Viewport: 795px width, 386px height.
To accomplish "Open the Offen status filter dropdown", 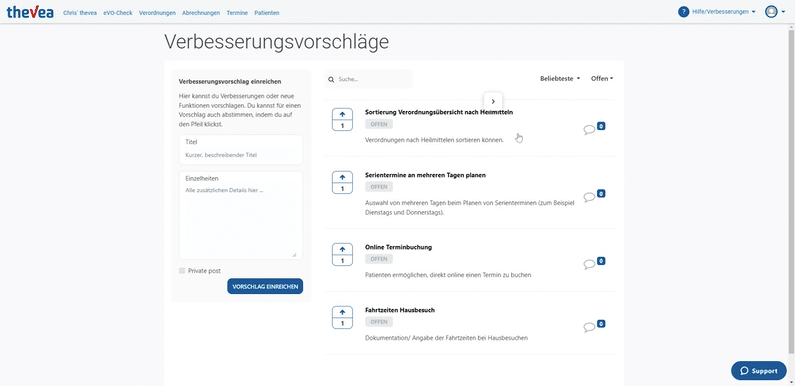I will 602,79.
